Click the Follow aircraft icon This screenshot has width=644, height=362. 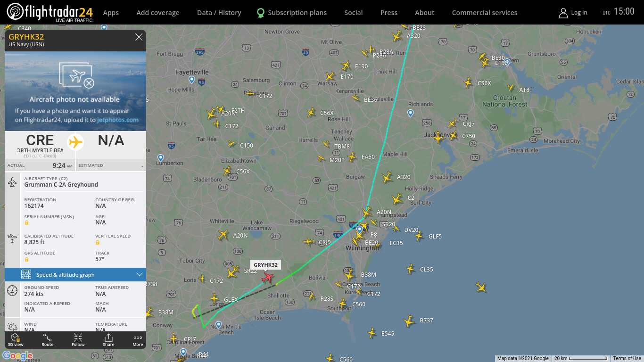[78, 340]
